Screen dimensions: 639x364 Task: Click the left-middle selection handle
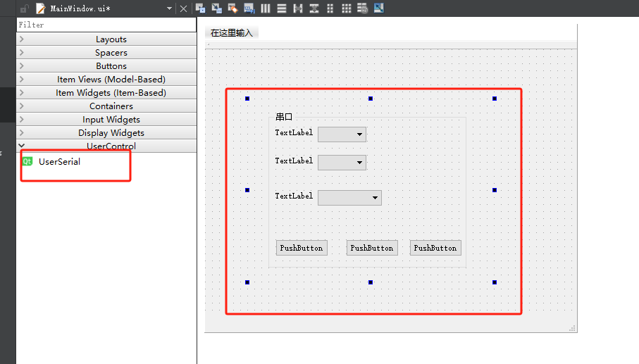click(247, 190)
